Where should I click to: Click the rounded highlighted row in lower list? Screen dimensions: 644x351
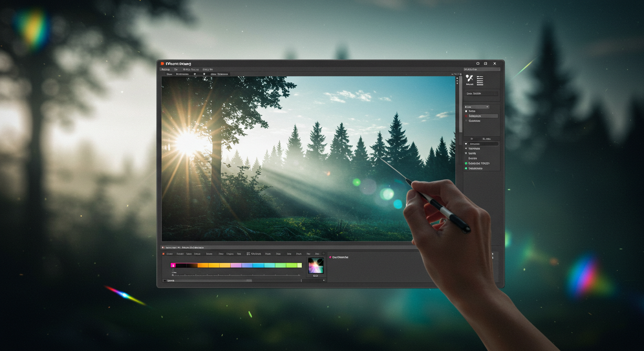coord(483,144)
